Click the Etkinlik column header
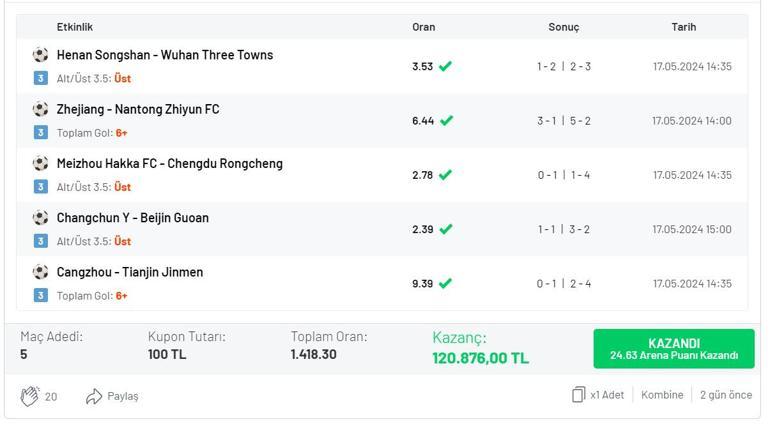This screenshot has width=770, height=426. coord(75,27)
